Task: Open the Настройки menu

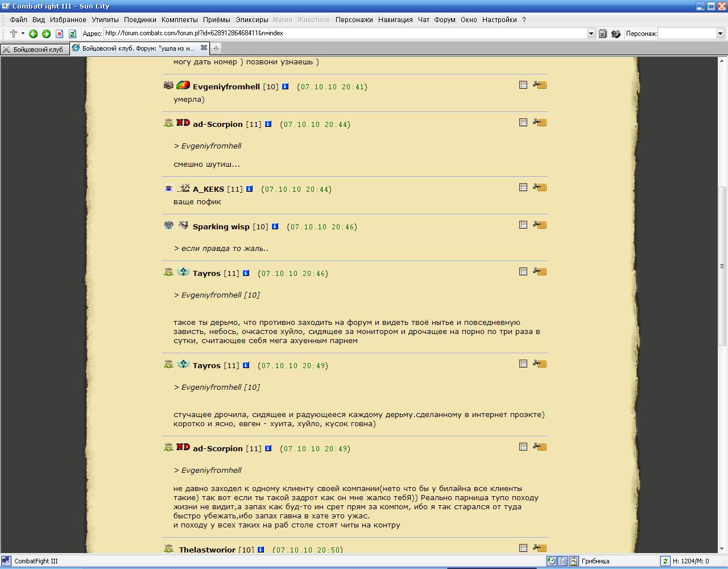Action: tap(499, 19)
